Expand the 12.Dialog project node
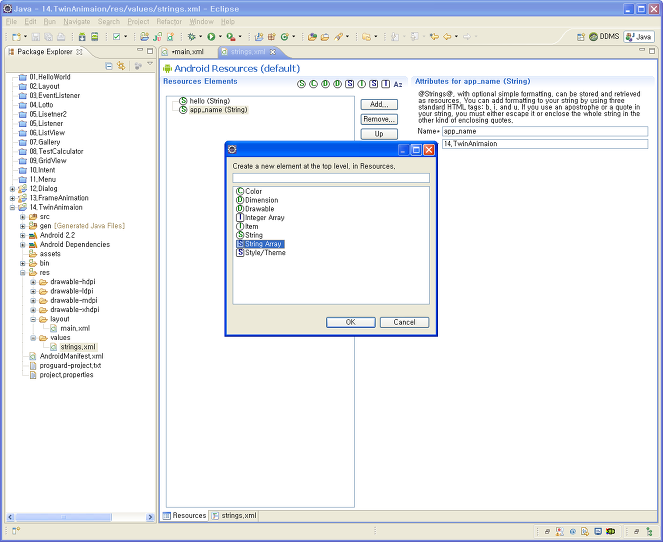This screenshot has height=542, width=663. [12, 189]
